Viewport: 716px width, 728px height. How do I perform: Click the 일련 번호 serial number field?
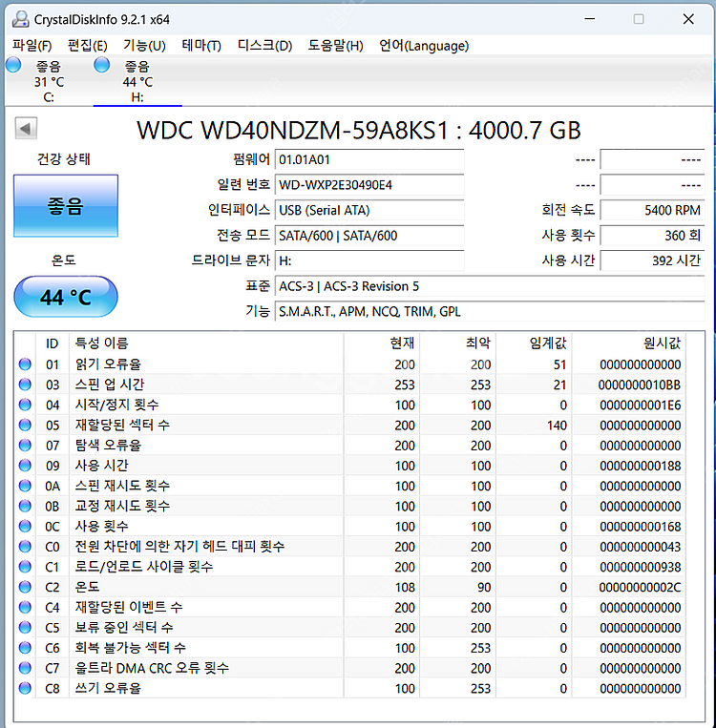(369, 185)
